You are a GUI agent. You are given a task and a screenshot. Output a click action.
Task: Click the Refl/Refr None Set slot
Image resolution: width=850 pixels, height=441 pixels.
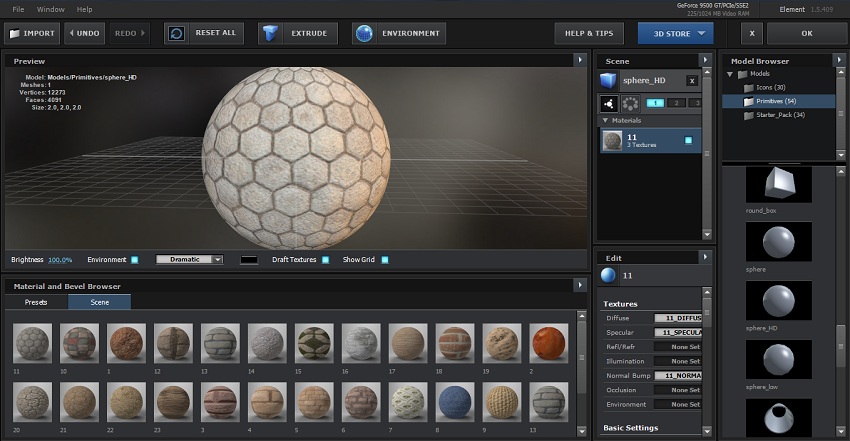tap(678, 347)
